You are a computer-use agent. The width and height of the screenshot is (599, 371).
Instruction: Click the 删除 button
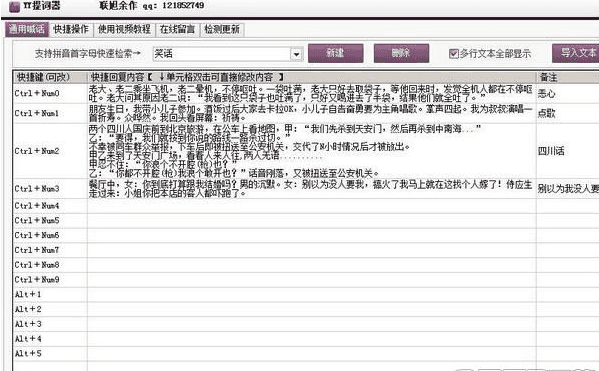point(401,53)
